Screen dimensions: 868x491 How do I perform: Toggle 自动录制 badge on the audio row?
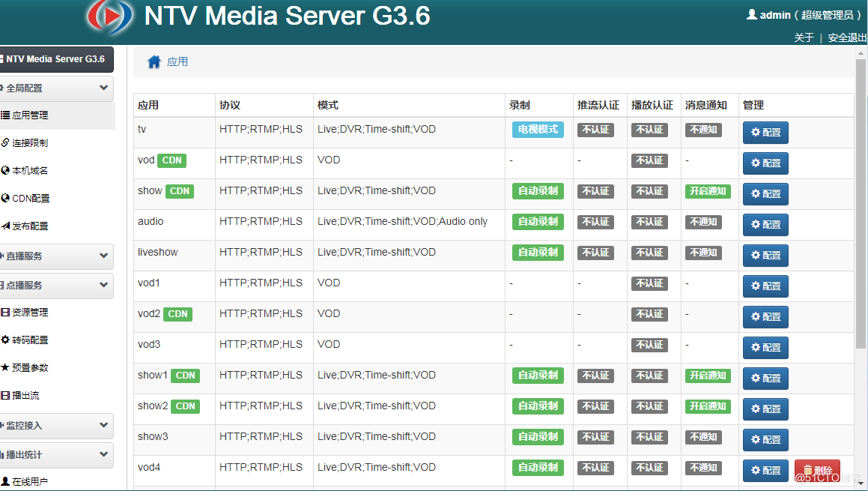point(538,222)
